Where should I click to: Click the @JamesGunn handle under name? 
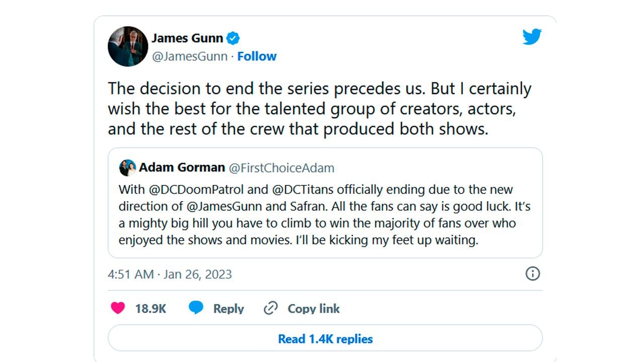coord(190,56)
